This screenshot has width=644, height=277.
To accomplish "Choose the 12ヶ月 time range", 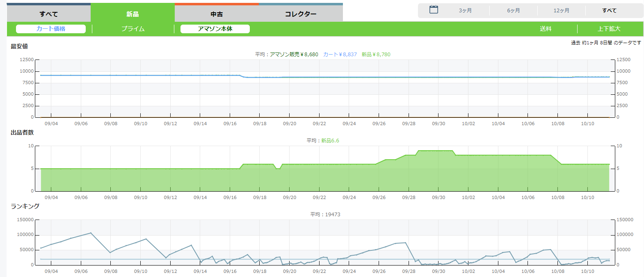I will click(x=561, y=11).
